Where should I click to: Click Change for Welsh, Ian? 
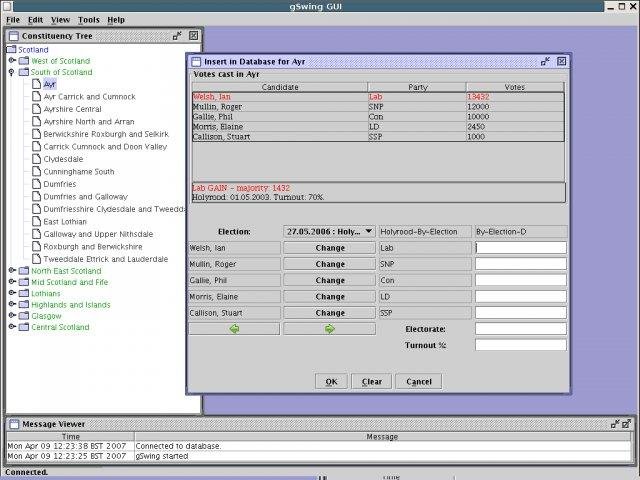pos(329,248)
